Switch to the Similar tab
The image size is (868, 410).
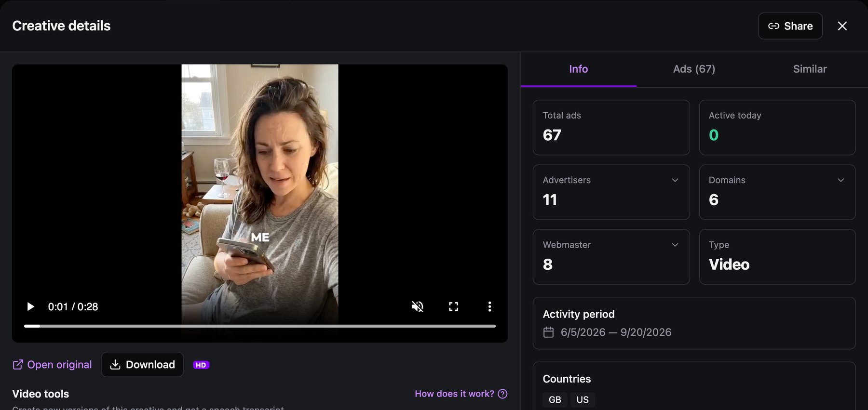810,69
